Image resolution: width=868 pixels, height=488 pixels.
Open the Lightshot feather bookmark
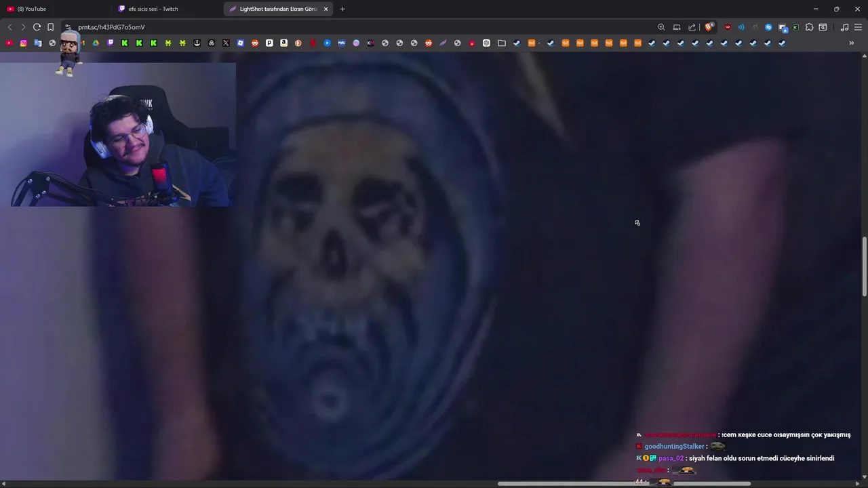click(443, 43)
